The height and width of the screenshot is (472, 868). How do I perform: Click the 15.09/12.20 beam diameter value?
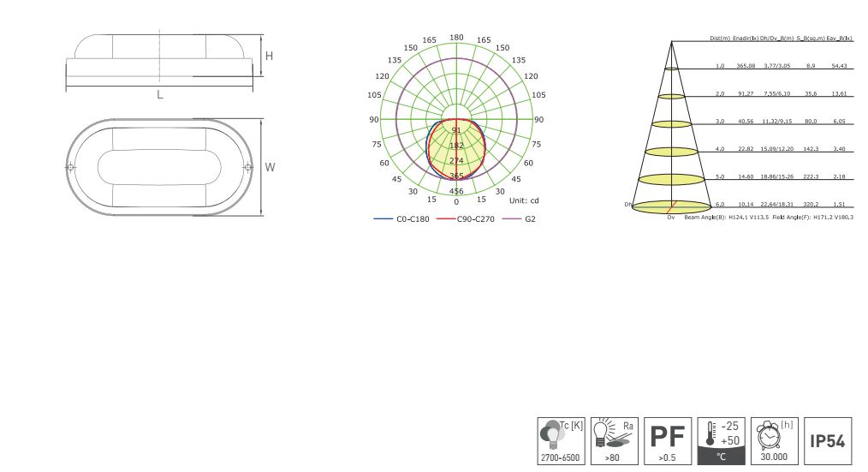[x=777, y=149]
